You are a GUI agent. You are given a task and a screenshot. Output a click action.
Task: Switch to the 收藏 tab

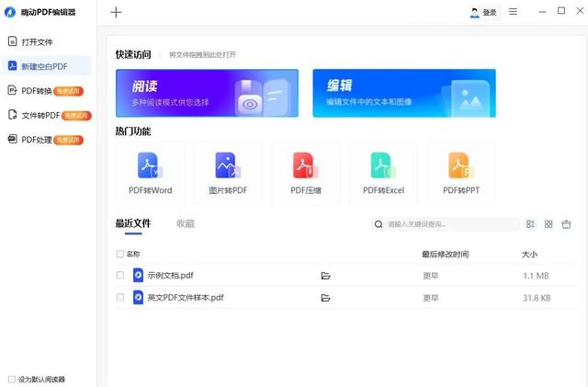186,223
